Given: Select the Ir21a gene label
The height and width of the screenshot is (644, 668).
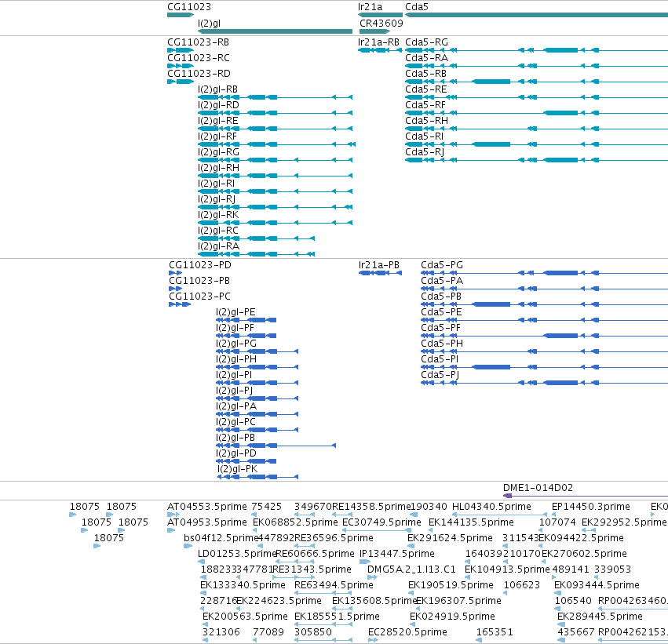Looking at the screenshot, I should tap(370, 7).
